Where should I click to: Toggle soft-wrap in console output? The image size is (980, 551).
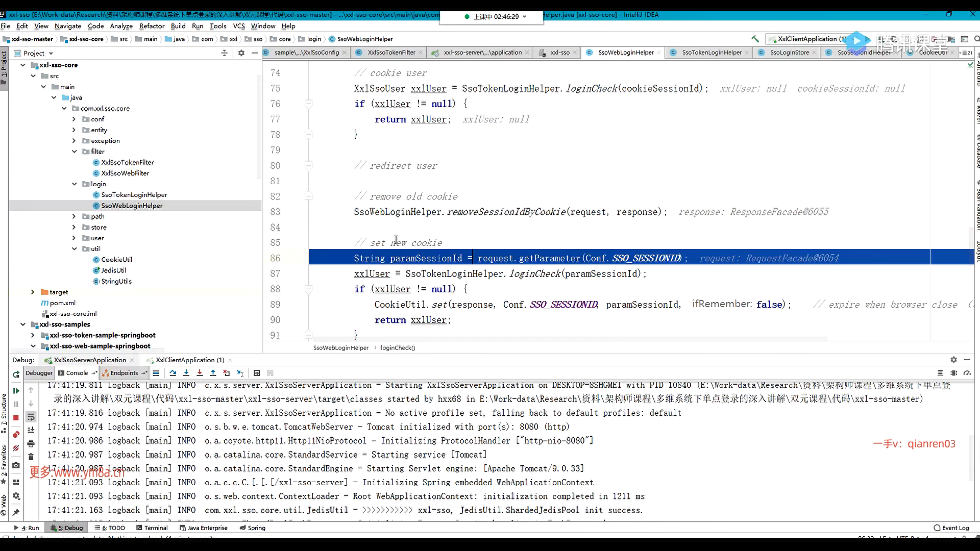pos(31,417)
